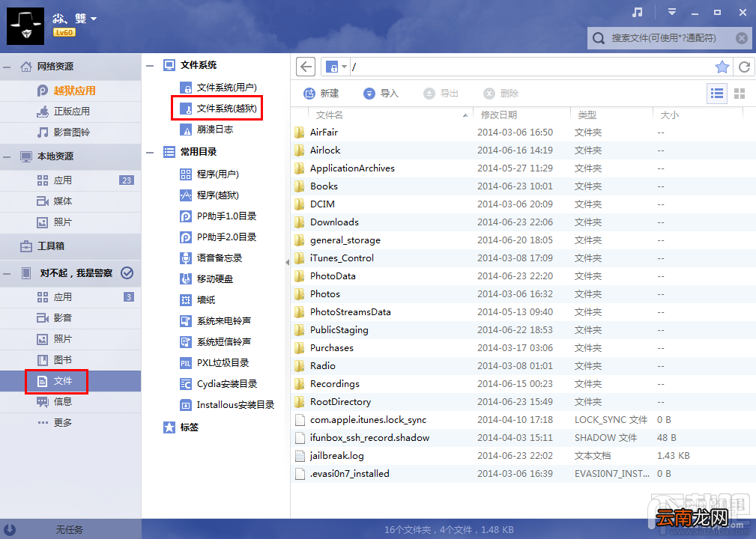This screenshot has height=539, width=756.
Task: Click the 程序(用户) icon
Action: click(x=186, y=174)
